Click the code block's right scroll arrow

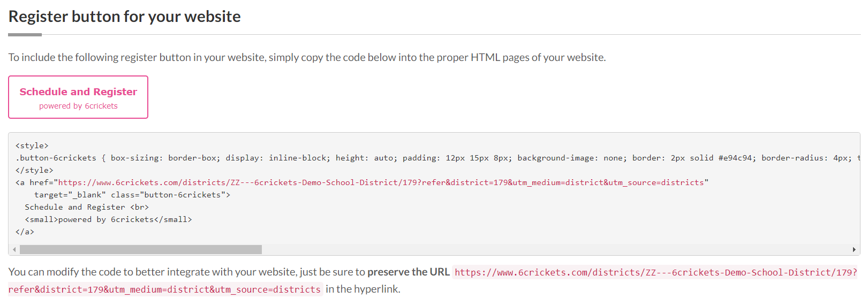tap(854, 250)
